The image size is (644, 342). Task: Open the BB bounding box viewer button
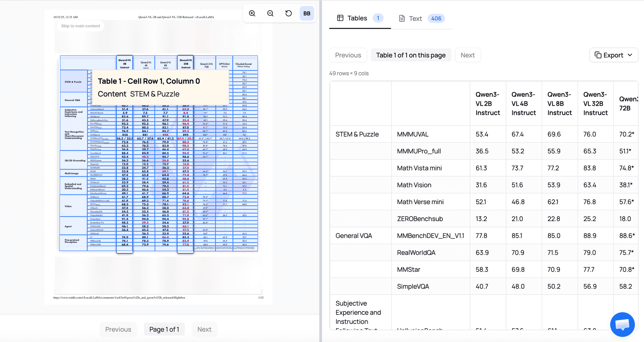pos(307,13)
